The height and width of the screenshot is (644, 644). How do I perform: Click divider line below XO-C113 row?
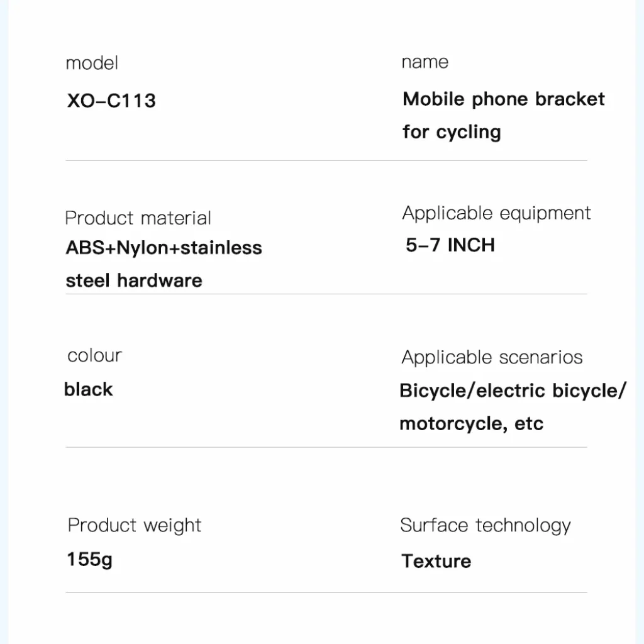[326, 160]
